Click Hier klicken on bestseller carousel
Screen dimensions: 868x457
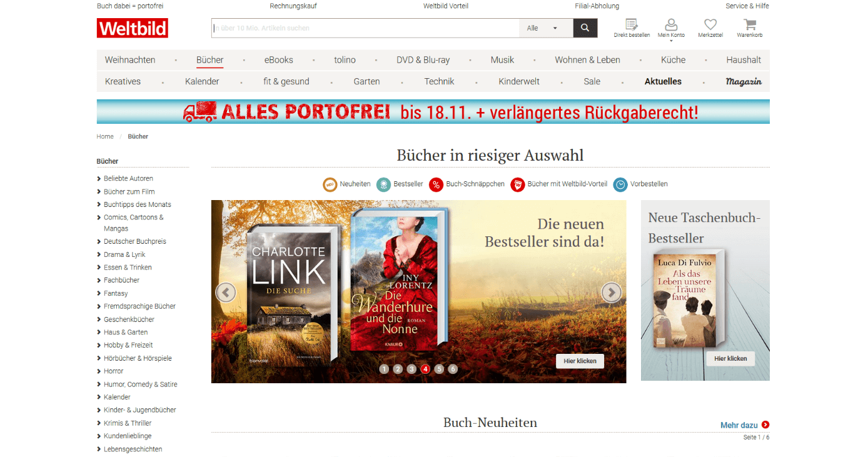[580, 361]
